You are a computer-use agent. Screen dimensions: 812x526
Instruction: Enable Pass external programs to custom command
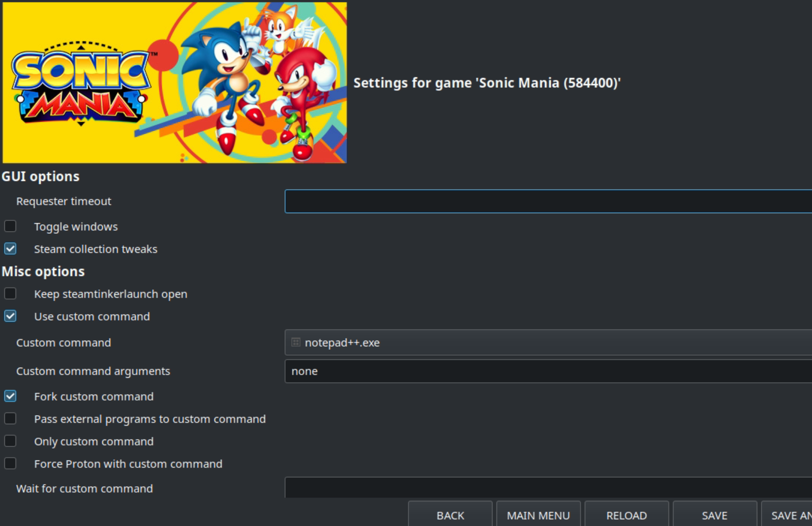[10, 418]
